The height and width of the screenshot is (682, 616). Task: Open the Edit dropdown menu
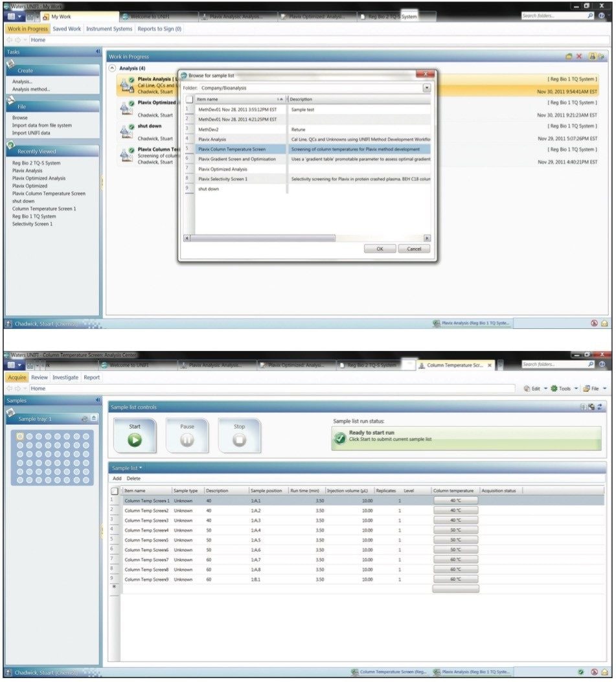click(536, 389)
